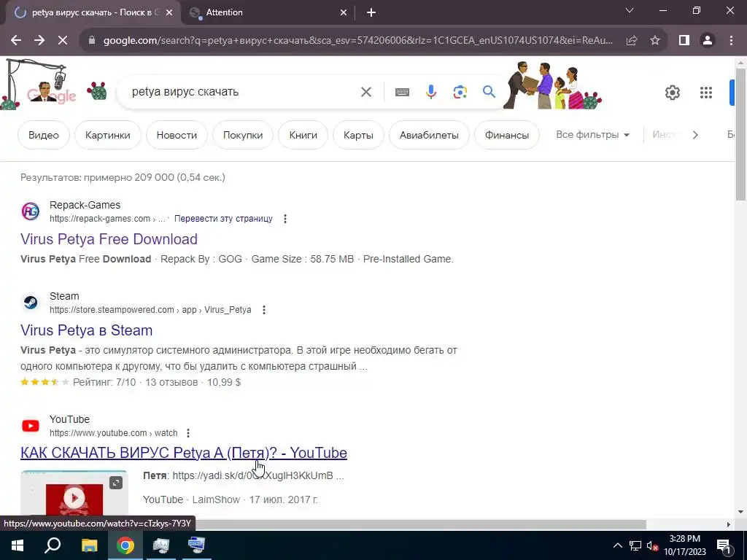The width and height of the screenshot is (747, 560).
Task: Go back using browser back arrow
Action: [x=16, y=41]
